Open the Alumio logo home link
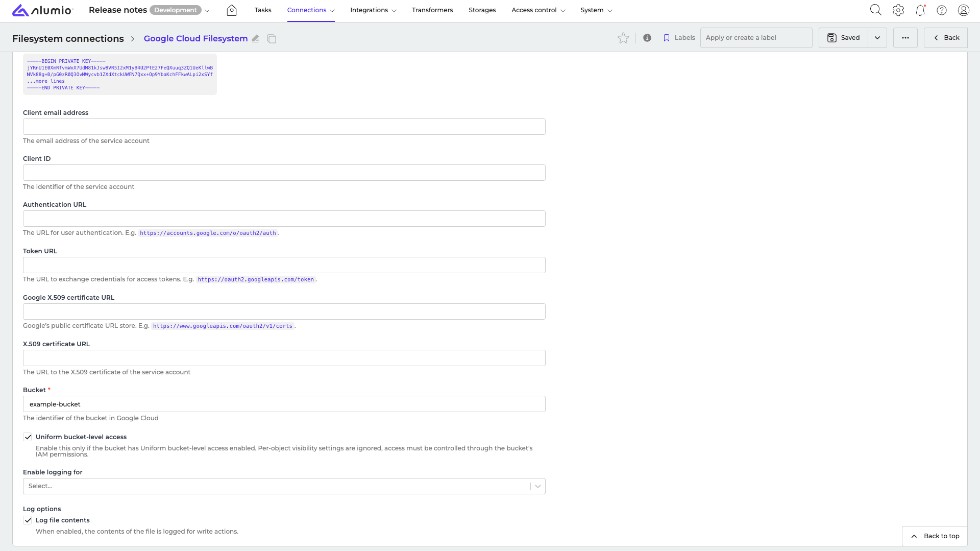Image resolution: width=980 pixels, height=551 pixels. (x=42, y=10)
